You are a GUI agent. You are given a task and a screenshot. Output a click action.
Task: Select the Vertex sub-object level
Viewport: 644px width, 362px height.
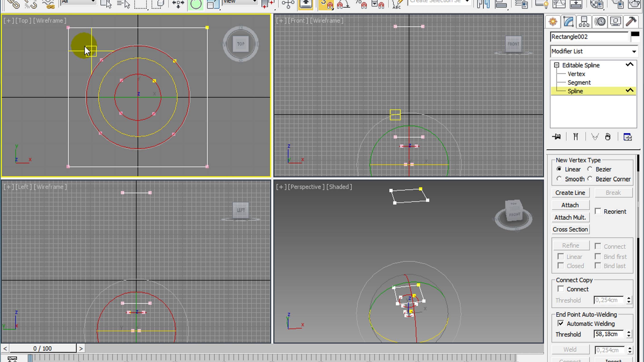(x=576, y=73)
